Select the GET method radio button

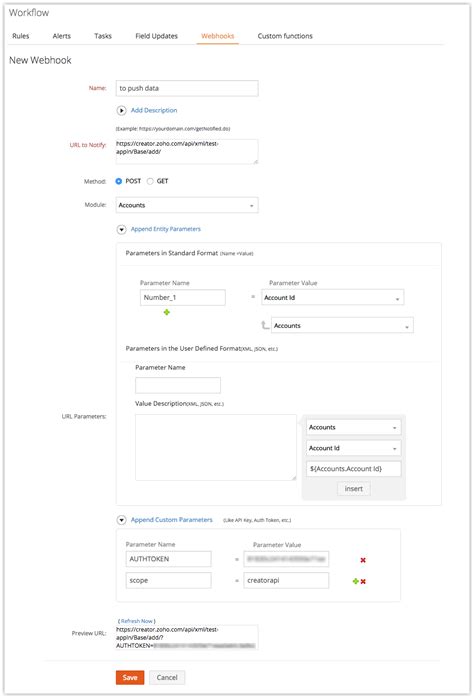(x=150, y=181)
